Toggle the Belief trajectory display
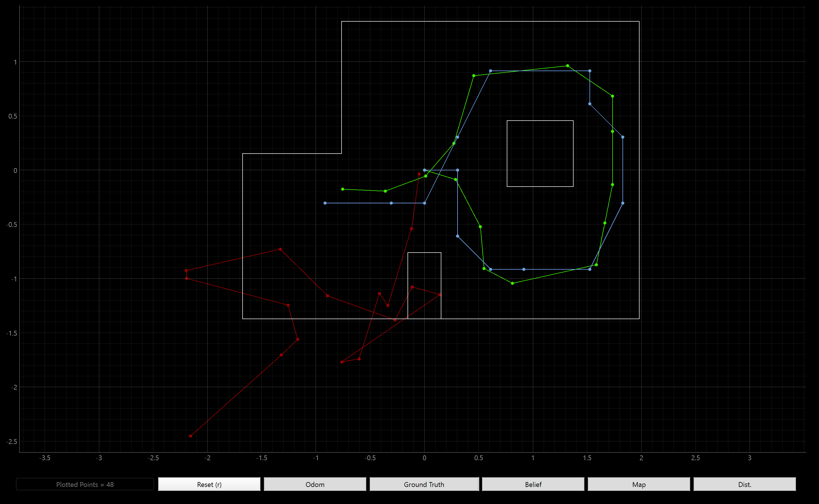 [x=533, y=484]
